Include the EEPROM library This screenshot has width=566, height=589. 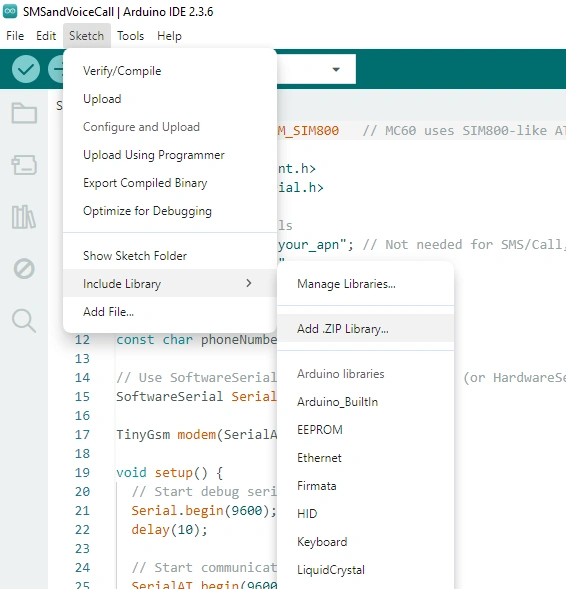365,430
